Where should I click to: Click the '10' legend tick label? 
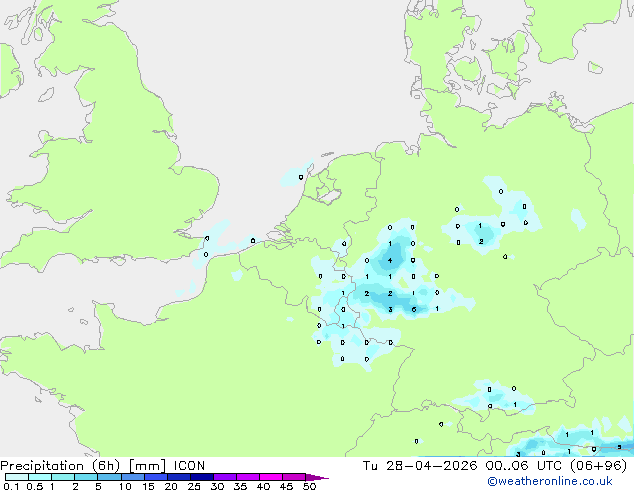coord(125,486)
